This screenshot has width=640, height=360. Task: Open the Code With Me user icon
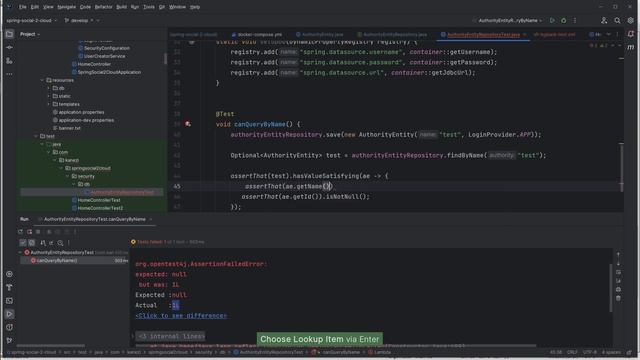(x=604, y=20)
